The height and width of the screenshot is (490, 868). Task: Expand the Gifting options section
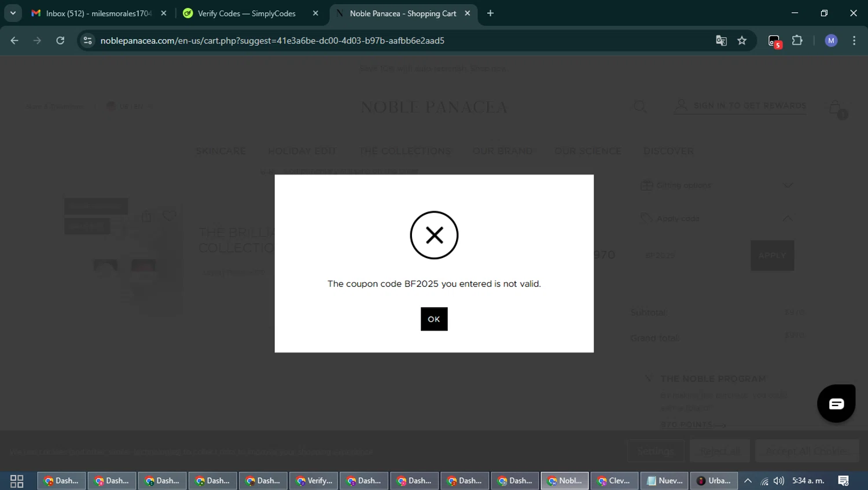[717, 185]
